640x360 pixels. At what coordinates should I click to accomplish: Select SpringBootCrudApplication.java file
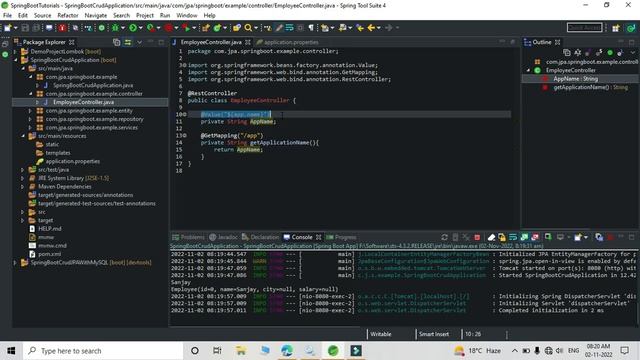(93, 85)
